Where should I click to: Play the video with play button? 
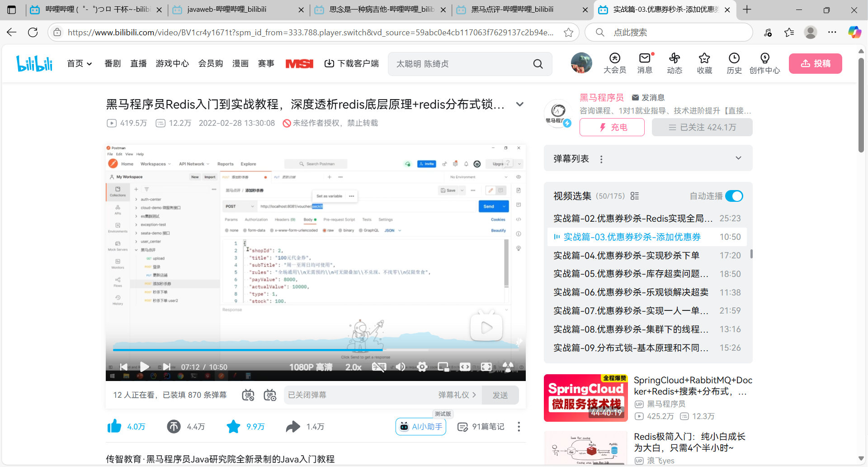(145, 367)
